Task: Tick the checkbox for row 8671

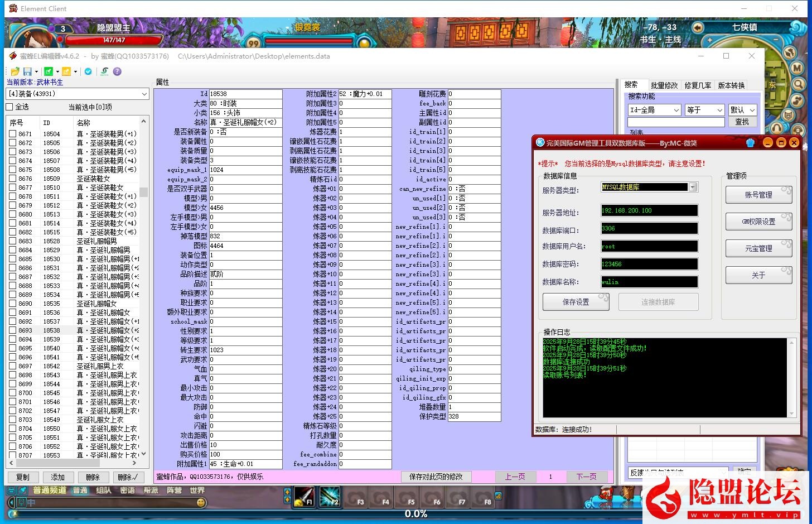Action: coord(12,134)
